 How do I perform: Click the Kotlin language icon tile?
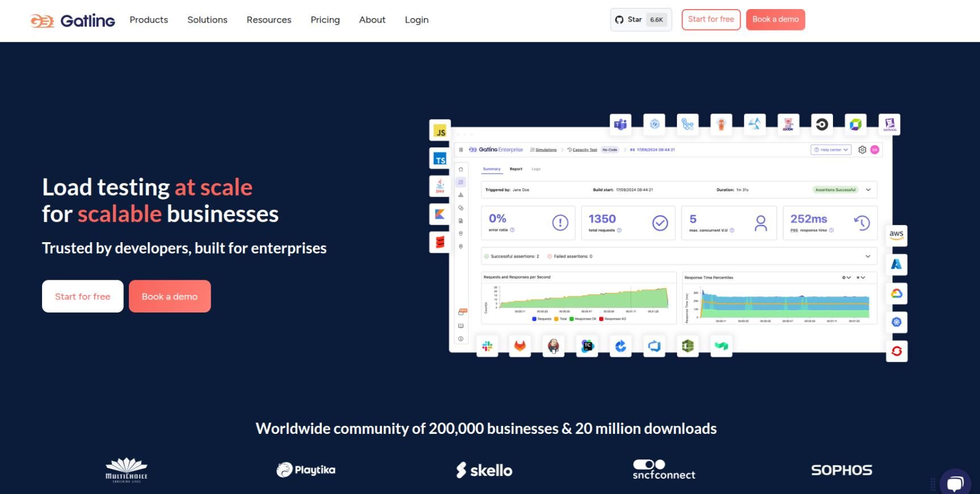(x=440, y=214)
